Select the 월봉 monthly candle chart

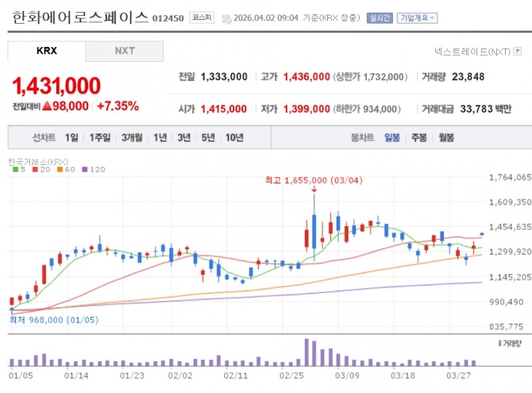click(x=446, y=137)
